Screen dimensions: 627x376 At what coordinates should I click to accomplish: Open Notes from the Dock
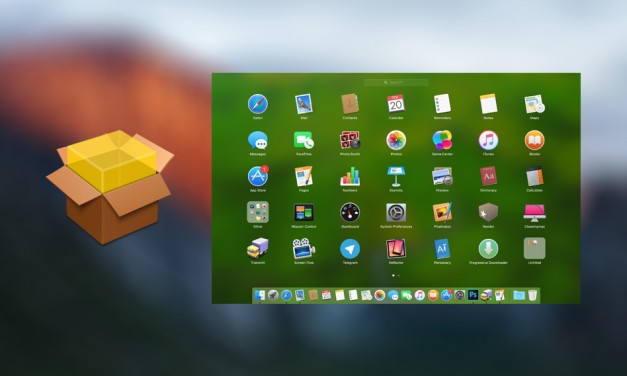[x=340, y=295]
